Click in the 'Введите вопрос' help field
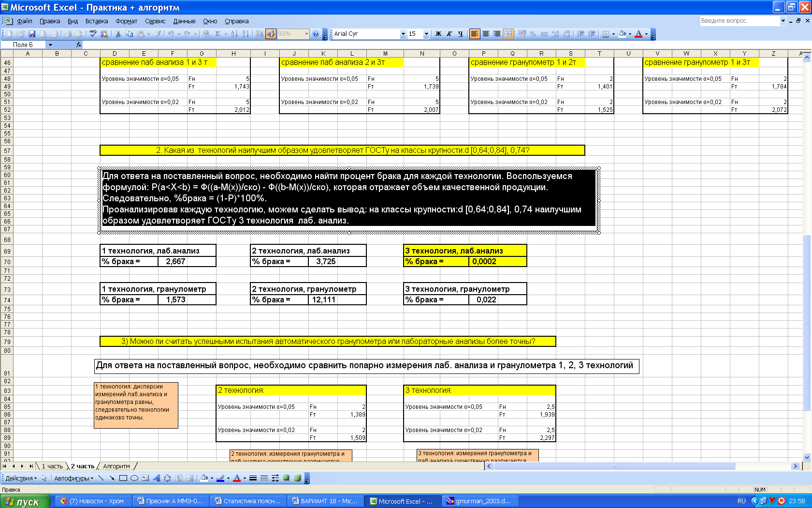This screenshot has height=508, width=812. [739, 21]
